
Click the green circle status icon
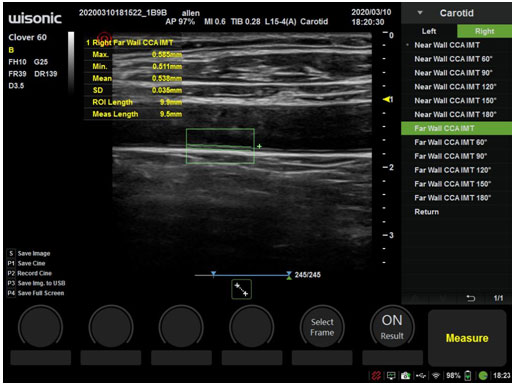tap(483, 376)
